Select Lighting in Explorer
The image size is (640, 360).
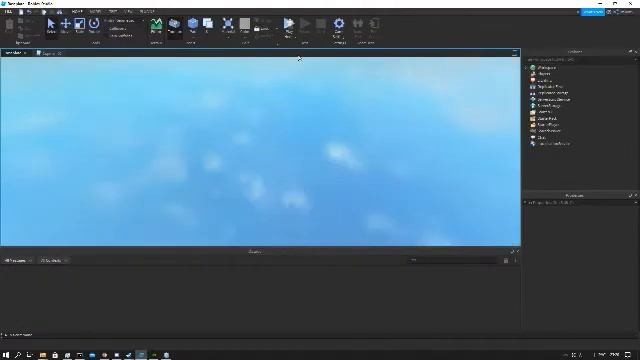pos(544,80)
